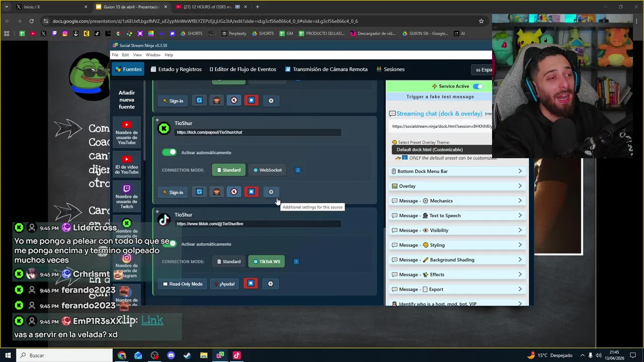The image size is (644, 362).
Task: Click the monkey icon in the Kick source row
Action: point(217,192)
